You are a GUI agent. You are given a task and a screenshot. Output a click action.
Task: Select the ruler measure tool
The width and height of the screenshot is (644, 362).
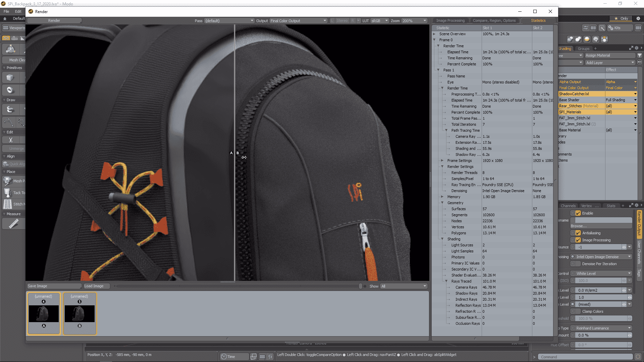13,224
